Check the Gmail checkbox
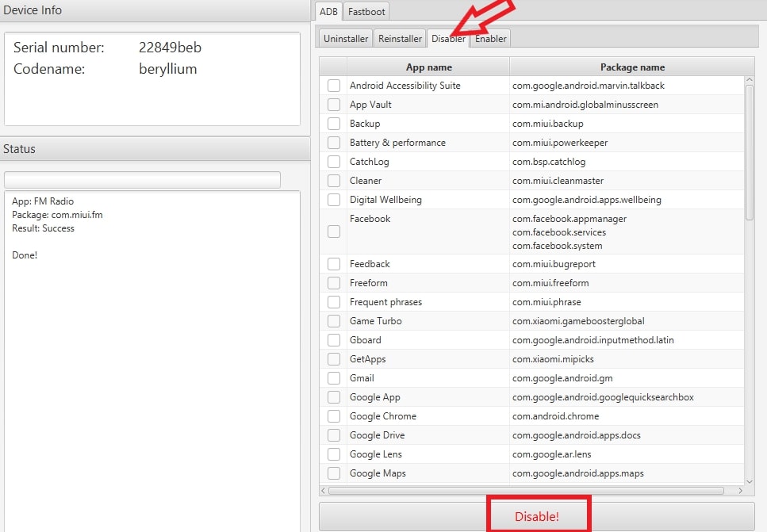This screenshot has width=767, height=532. coord(334,378)
